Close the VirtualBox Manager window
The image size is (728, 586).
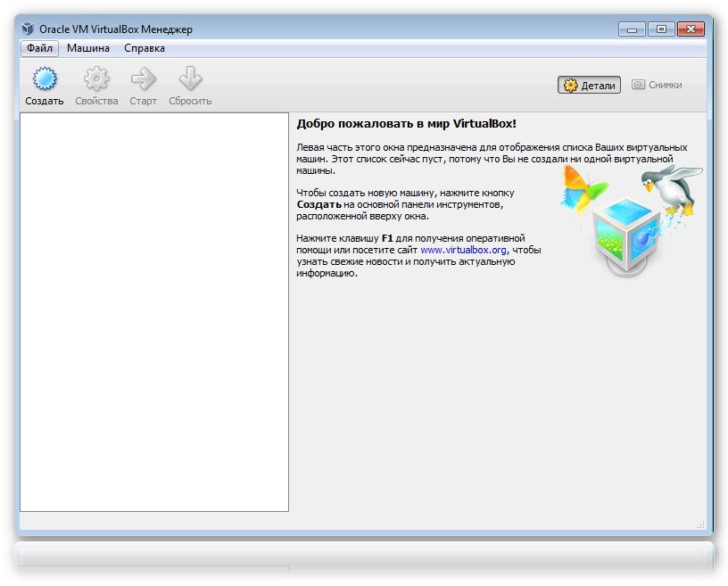click(690, 29)
